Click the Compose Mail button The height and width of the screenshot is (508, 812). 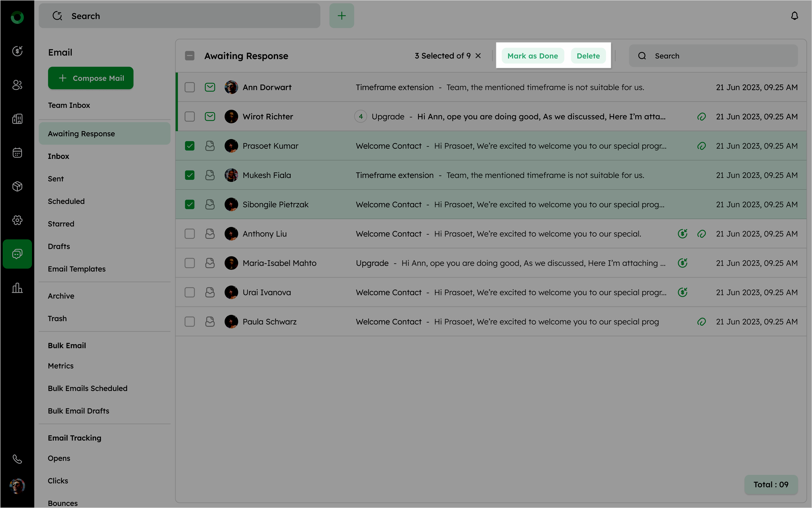(x=91, y=78)
